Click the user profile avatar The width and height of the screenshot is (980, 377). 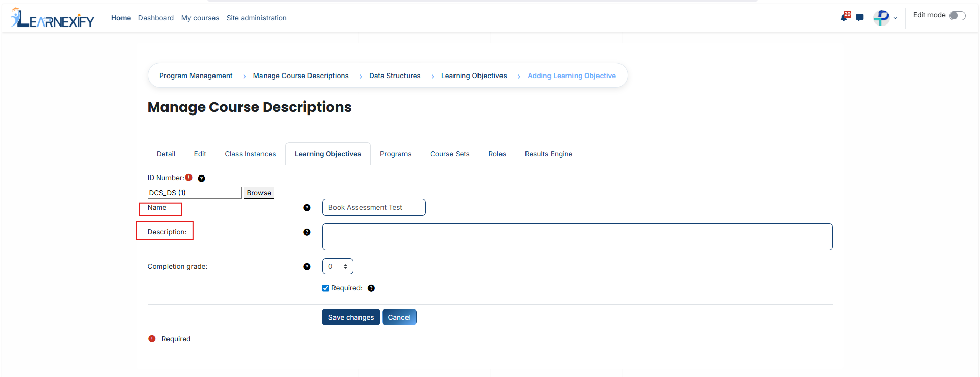coord(881,18)
